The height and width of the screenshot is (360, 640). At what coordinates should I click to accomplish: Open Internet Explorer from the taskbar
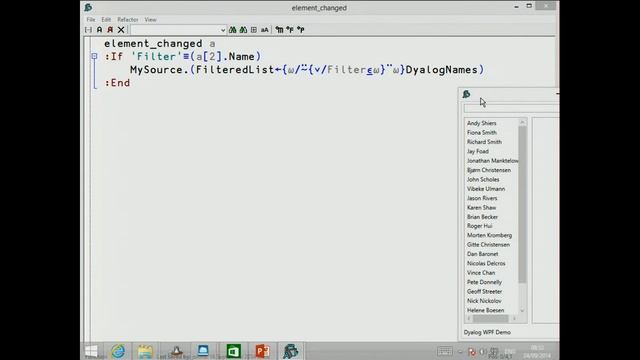pyautogui.click(x=118, y=351)
